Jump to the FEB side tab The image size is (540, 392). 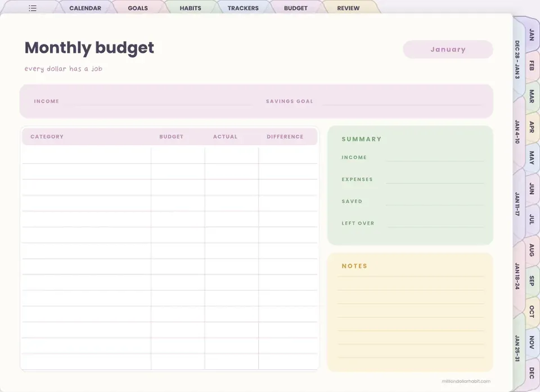point(532,65)
